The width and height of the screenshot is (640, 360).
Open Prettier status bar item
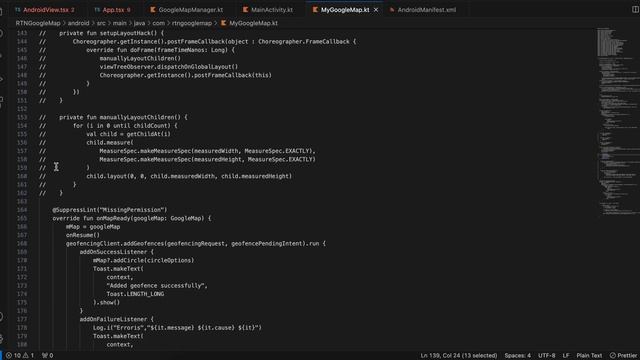(x=623, y=356)
